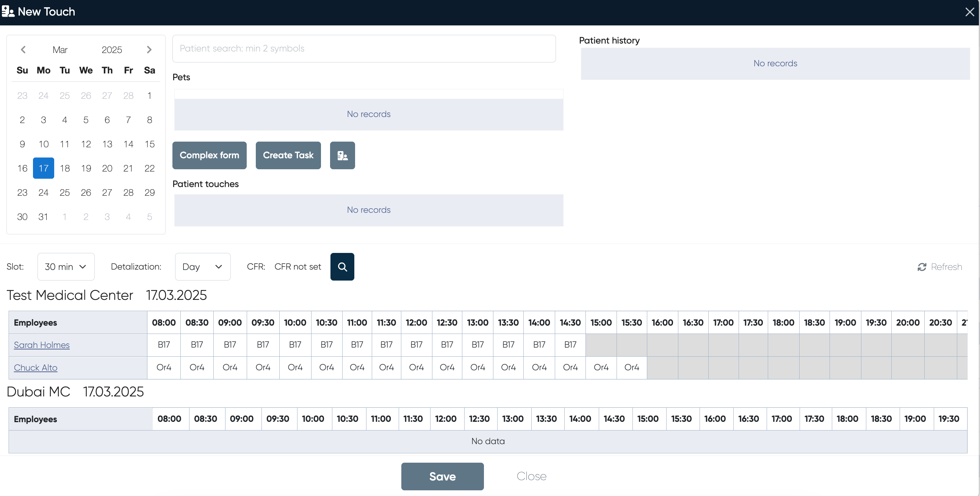Image resolution: width=980 pixels, height=496 pixels.
Task: Click the add patient icon button
Action: click(x=342, y=156)
